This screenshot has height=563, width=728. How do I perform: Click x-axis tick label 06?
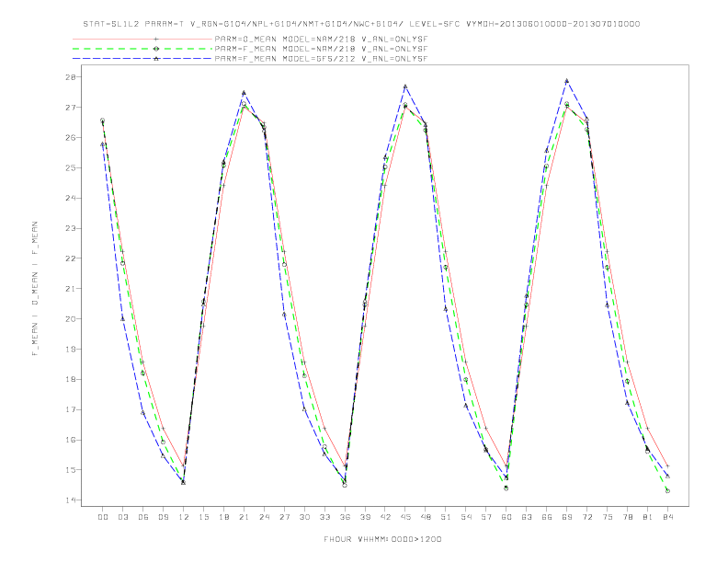143,517
